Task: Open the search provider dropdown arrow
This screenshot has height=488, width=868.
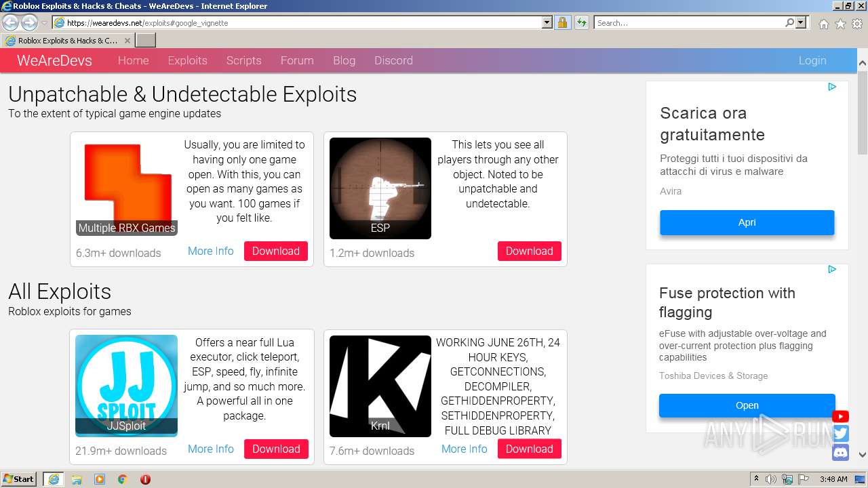Action: (x=801, y=22)
